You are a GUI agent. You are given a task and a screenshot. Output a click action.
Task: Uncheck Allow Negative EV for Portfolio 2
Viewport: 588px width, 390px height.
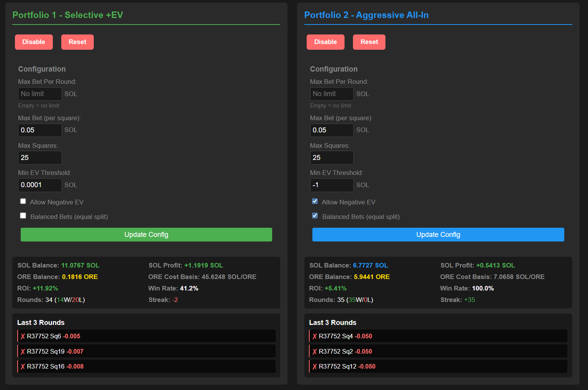tap(315, 201)
